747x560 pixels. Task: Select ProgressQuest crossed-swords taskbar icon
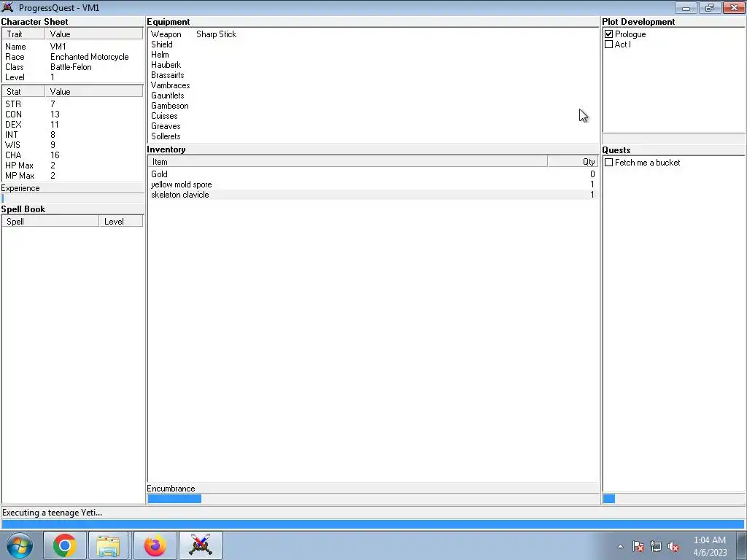point(200,545)
